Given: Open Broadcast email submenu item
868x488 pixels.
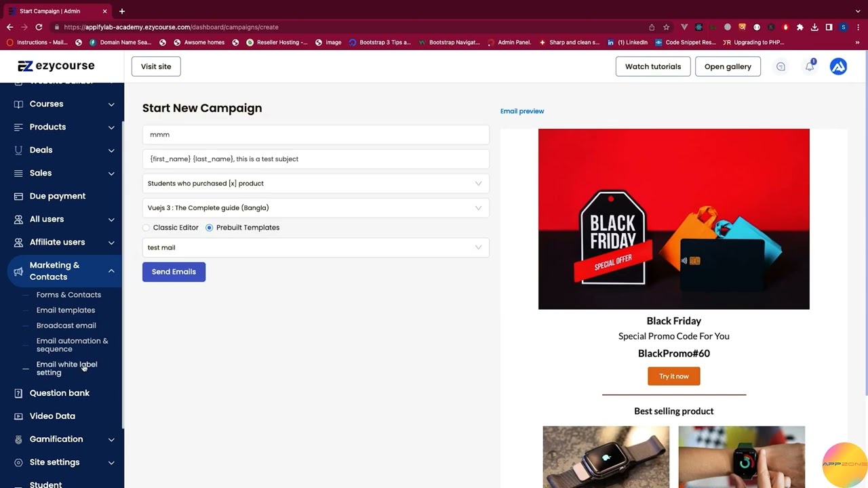Looking at the screenshot, I should click(x=66, y=326).
